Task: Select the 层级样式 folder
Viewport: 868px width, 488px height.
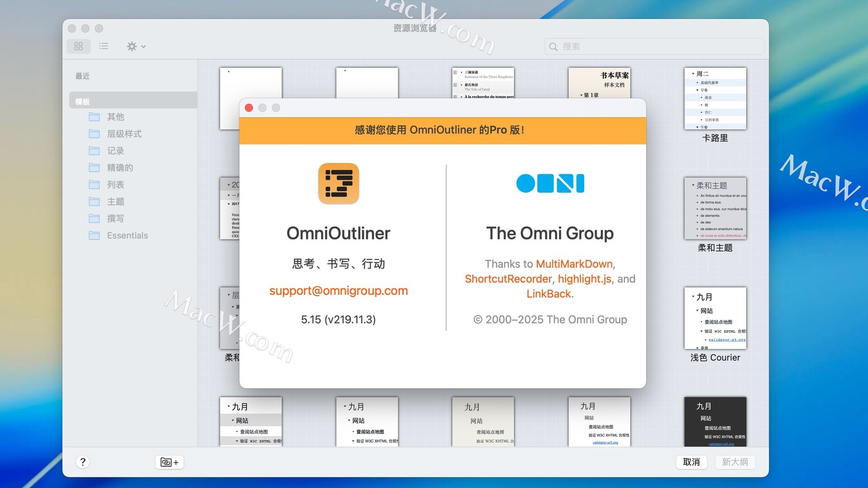Action: pyautogui.click(x=124, y=134)
